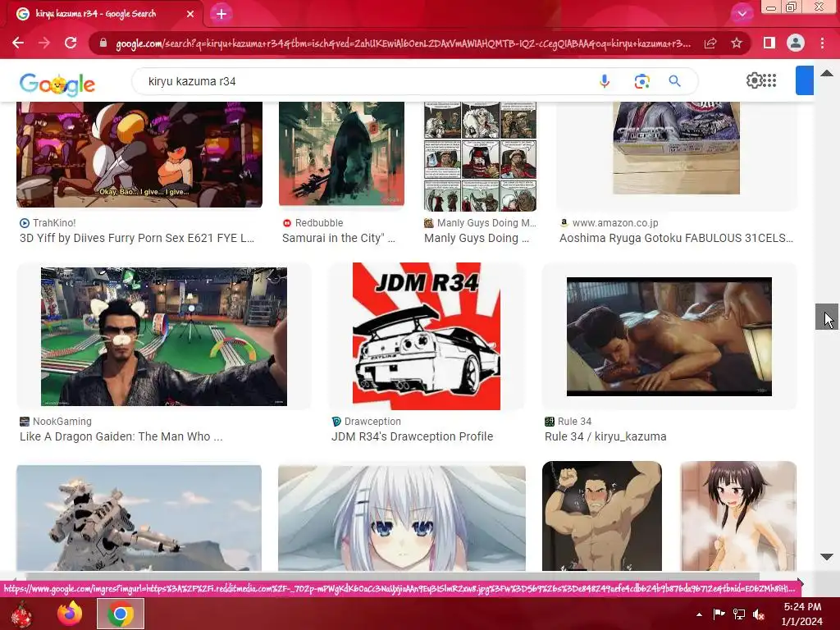Screen dimensions: 840x630
Task: Show hidden system tray icons
Action: pos(699,614)
